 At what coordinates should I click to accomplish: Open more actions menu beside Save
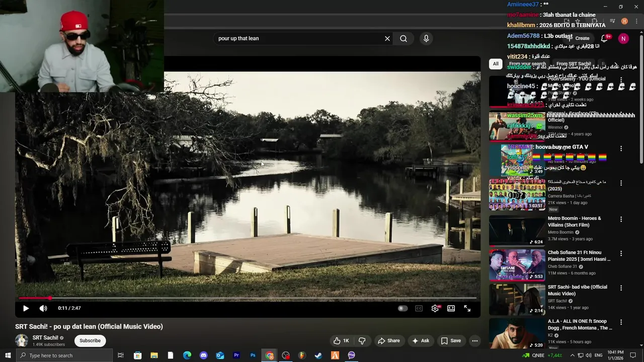coord(474,340)
